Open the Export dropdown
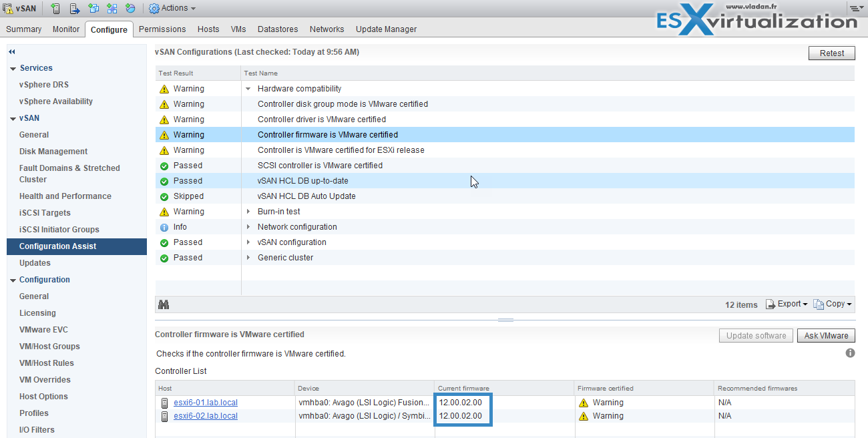868x438 pixels. point(787,304)
